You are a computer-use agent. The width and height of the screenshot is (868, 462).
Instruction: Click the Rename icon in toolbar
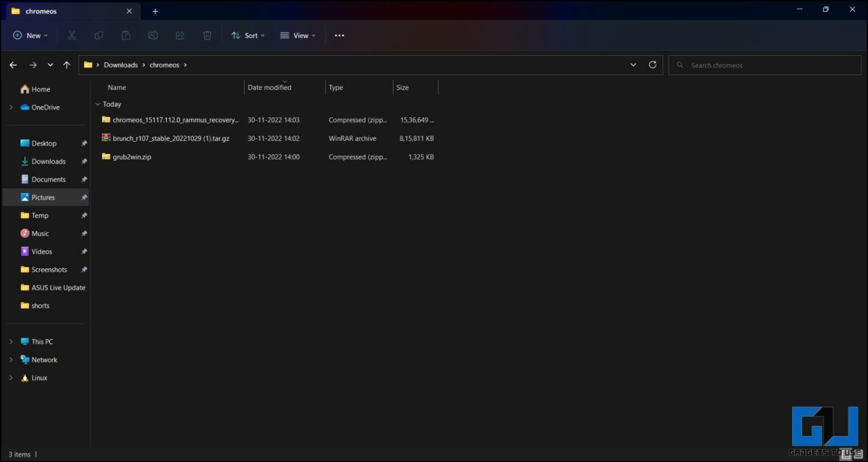click(x=153, y=36)
